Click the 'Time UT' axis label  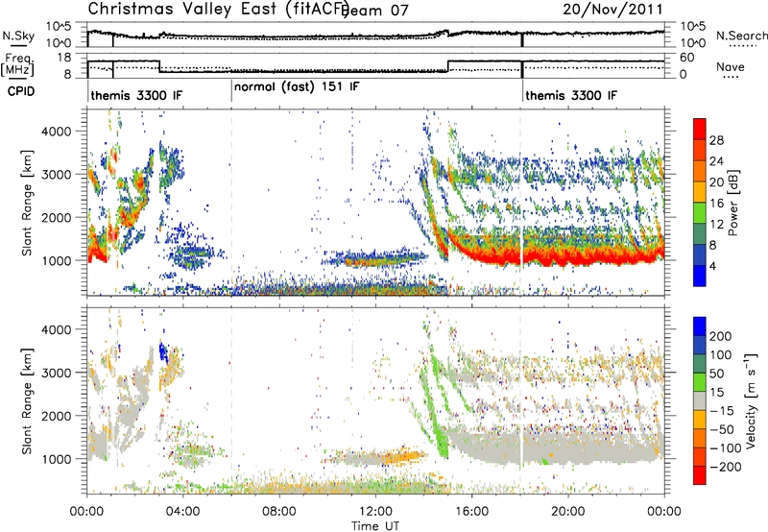click(375, 526)
